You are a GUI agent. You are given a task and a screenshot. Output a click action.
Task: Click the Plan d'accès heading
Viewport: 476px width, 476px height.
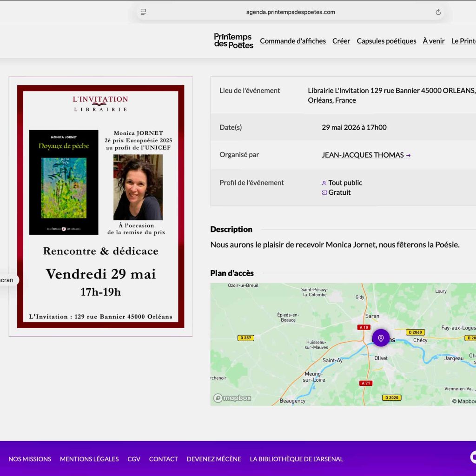232,273
